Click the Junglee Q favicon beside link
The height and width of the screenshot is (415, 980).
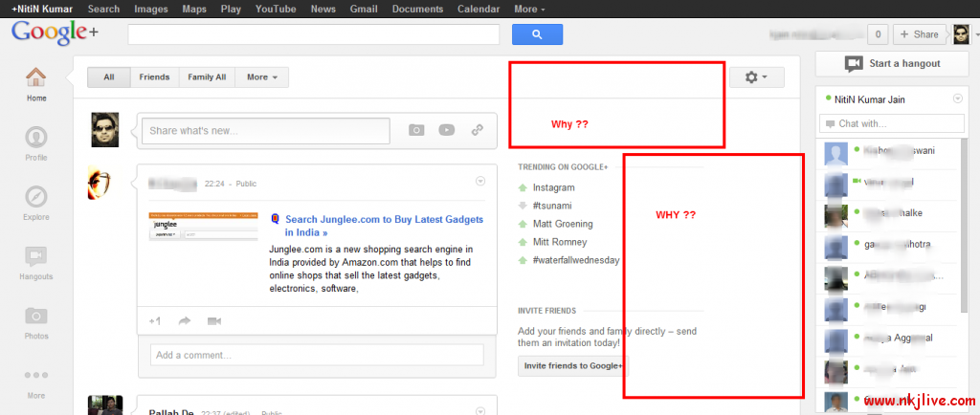[275, 219]
